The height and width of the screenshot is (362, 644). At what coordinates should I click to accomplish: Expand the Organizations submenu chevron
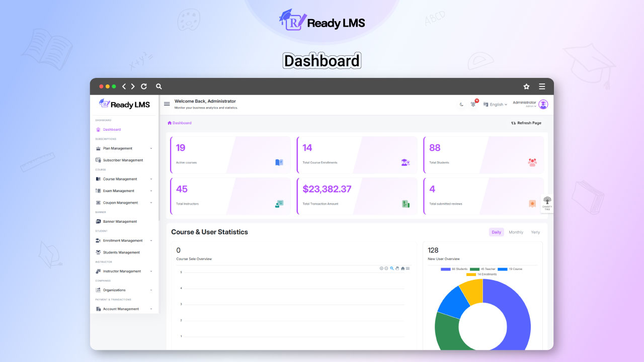click(x=151, y=290)
